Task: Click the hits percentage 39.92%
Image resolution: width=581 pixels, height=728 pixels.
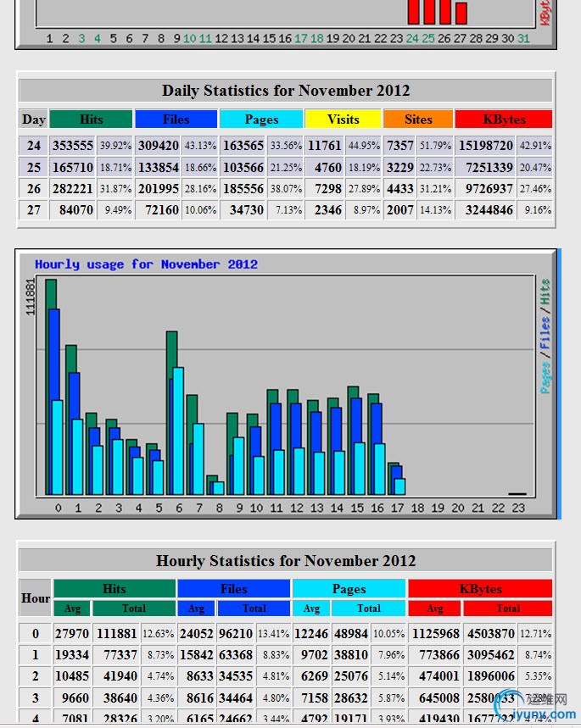Action: coord(115,146)
